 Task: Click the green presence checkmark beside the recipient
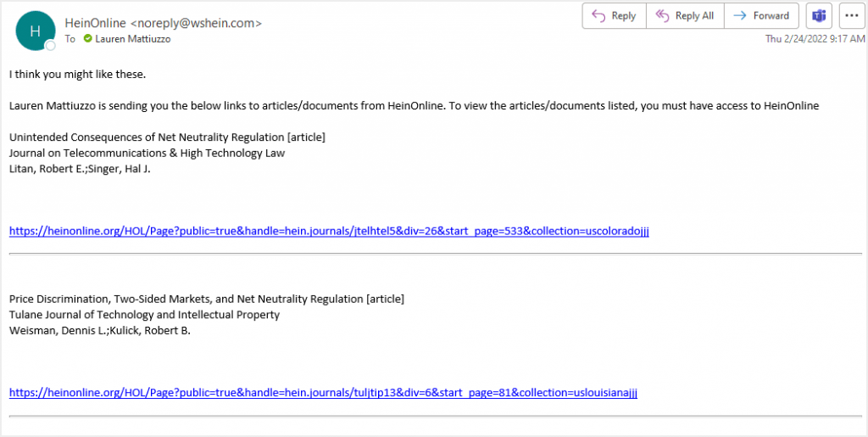(87, 39)
